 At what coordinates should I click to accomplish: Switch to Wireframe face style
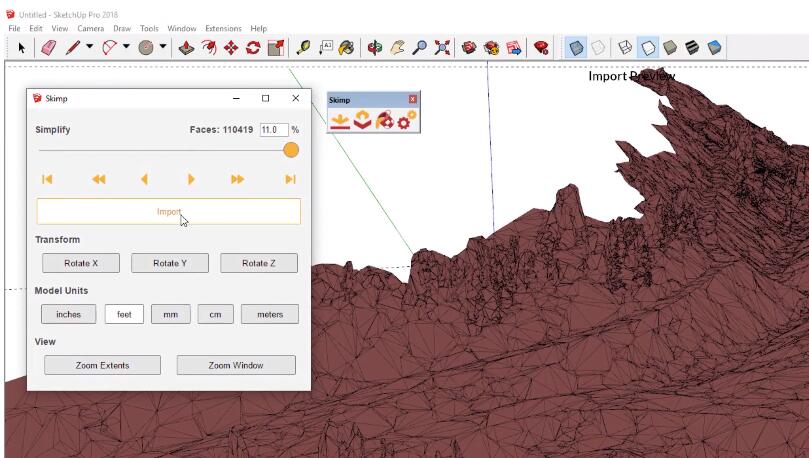(625, 48)
